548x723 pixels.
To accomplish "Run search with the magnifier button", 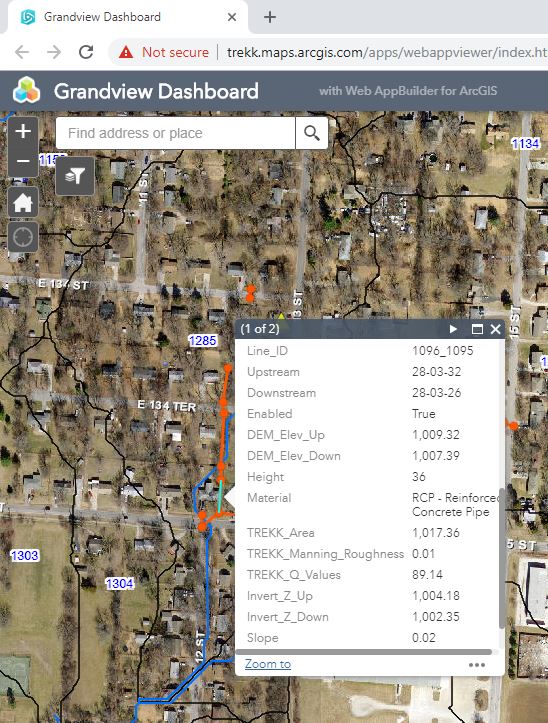I will tap(312, 133).
